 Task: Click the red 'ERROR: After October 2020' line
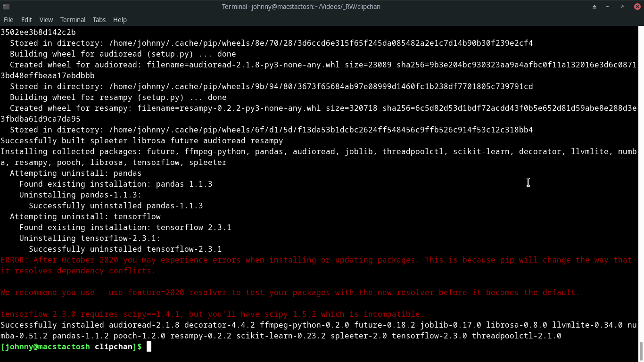pyautogui.click(x=316, y=260)
